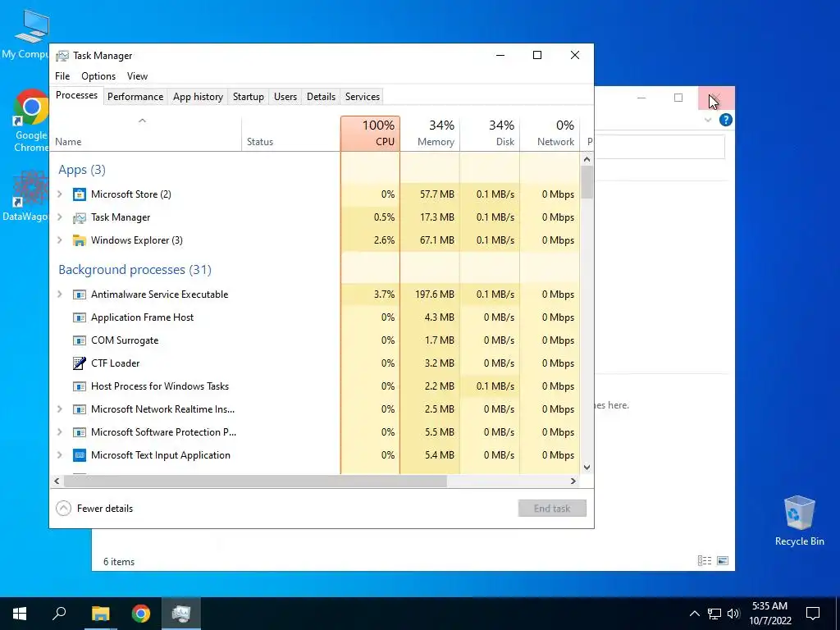Click the End task button
Image resolution: width=840 pixels, height=630 pixels.
pyautogui.click(x=552, y=509)
